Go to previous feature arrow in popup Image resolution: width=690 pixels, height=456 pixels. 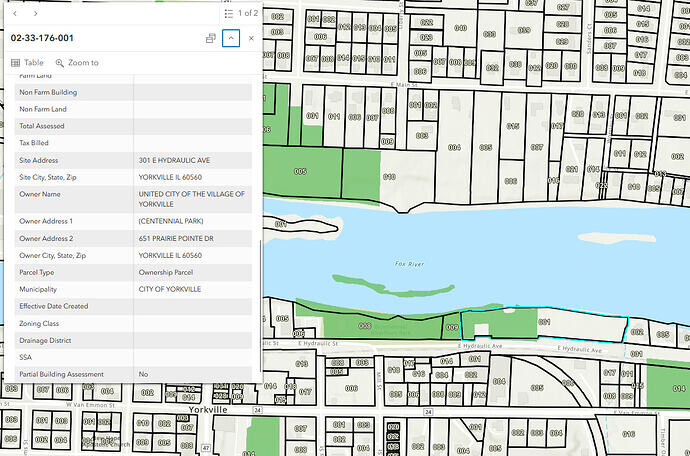tap(15, 14)
